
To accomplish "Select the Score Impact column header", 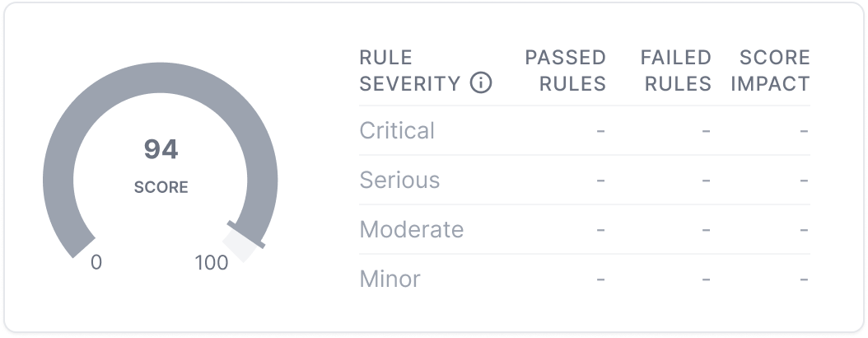I will pyautogui.click(x=774, y=71).
